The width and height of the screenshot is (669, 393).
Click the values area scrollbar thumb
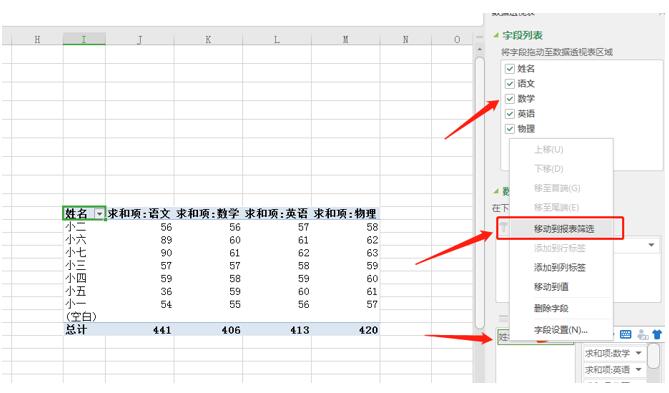653,356
